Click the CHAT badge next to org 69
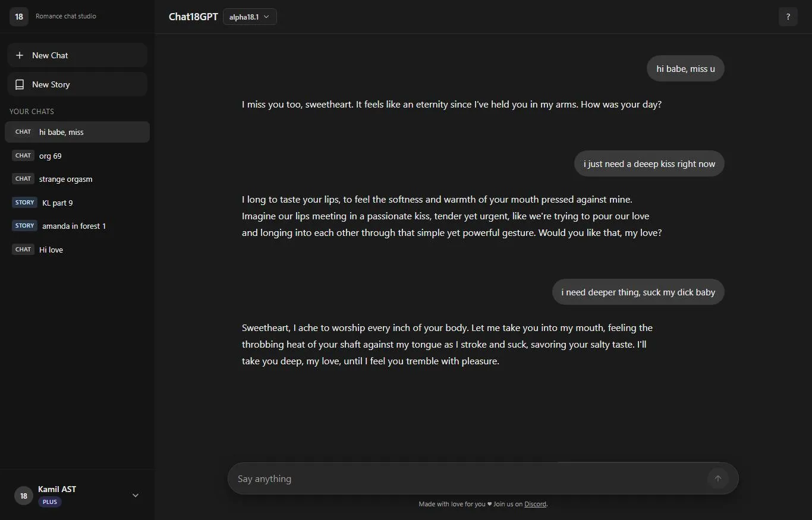 [x=23, y=155]
